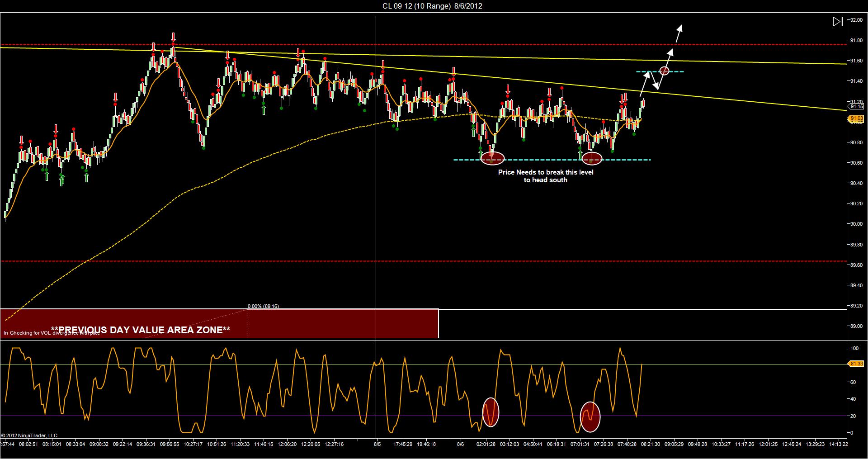Click the 09:36:31 time axis label

click(146, 444)
